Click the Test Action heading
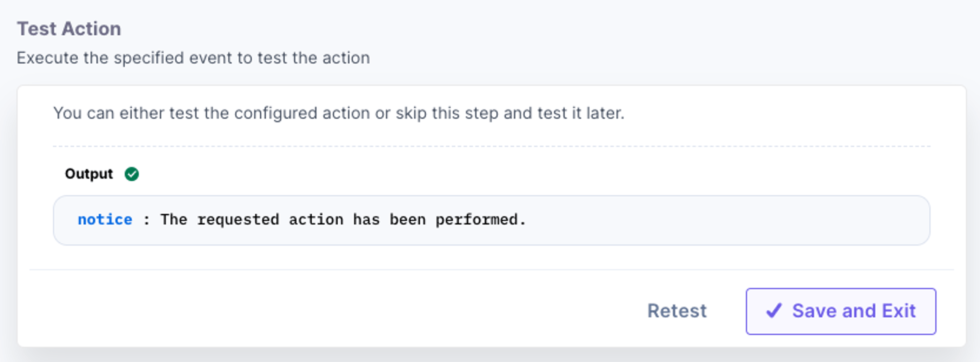 (69, 29)
